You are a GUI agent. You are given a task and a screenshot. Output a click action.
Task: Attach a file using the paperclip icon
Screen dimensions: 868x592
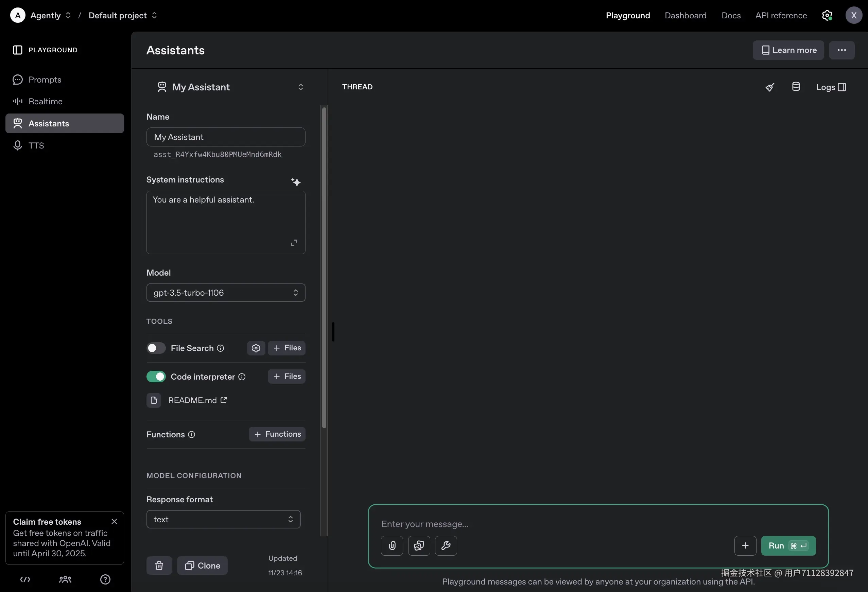(x=392, y=546)
